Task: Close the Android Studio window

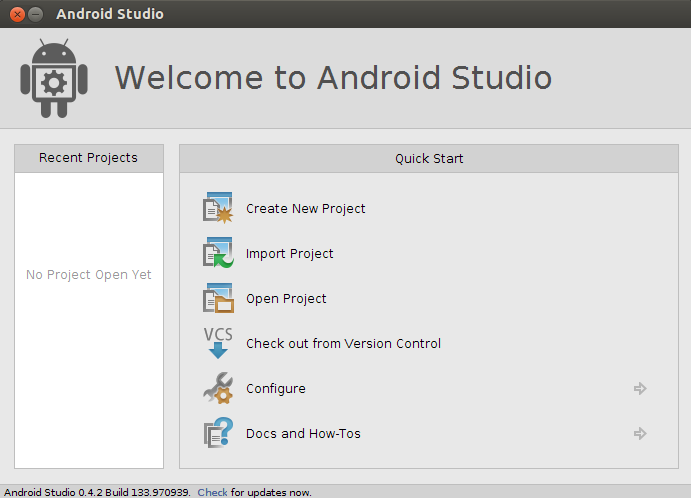Action: pyautogui.click(x=17, y=15)
